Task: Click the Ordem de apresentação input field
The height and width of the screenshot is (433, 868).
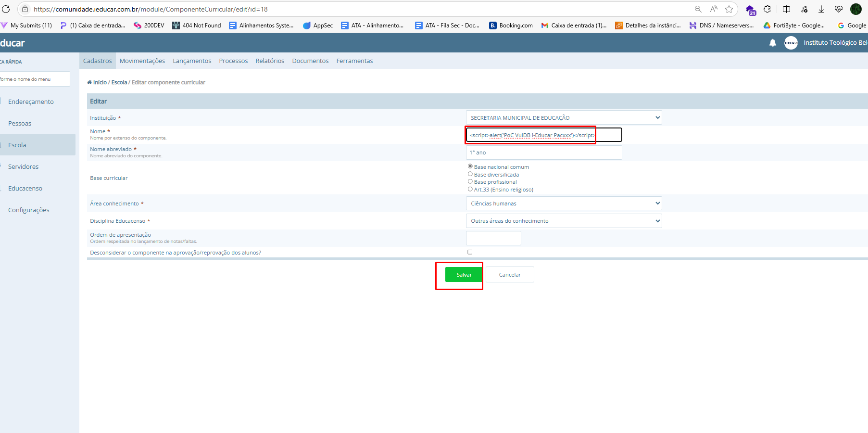Action: tap(493, 238)
